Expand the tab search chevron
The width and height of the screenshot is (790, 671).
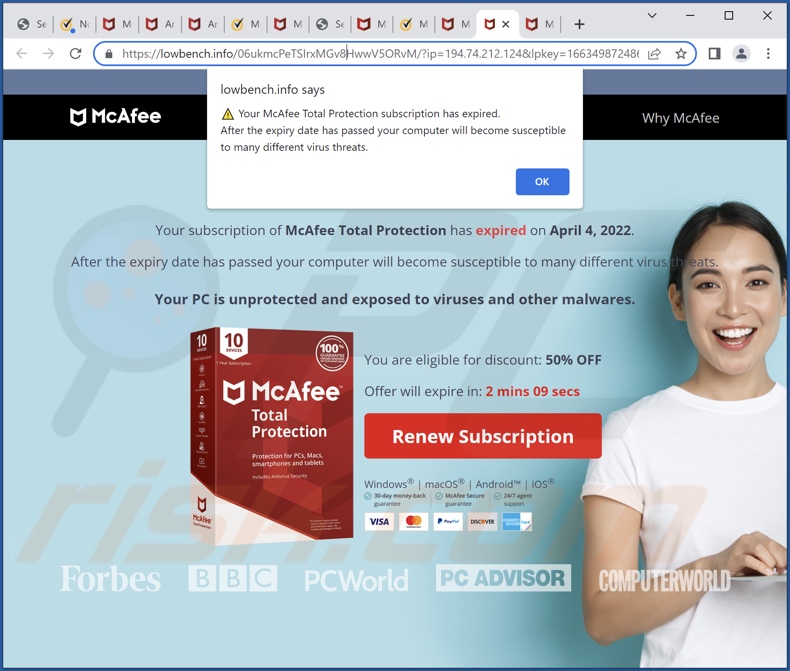pyautogui.click(x=651, y=16)
